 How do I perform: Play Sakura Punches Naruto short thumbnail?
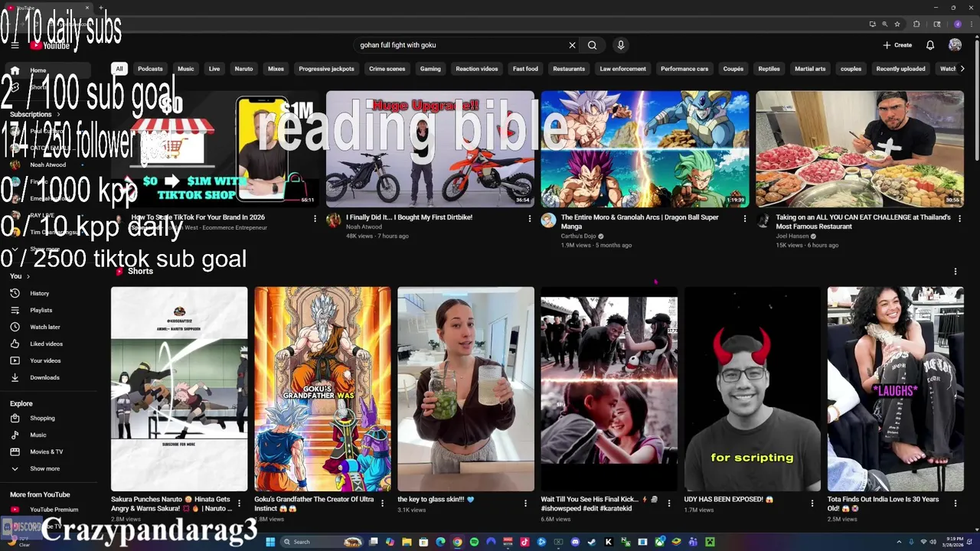[x=179, y=389]
